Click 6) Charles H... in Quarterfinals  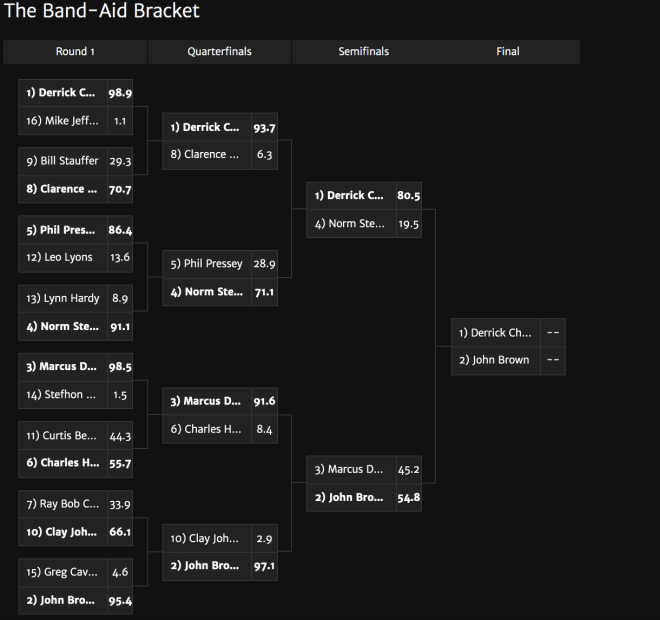click(x=220, y=429)
